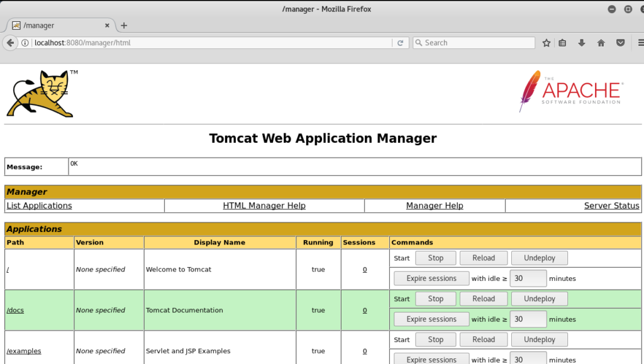Click the search magnifier icon
This screenshot has height=364, width=644.
click(x=418, y=43)
